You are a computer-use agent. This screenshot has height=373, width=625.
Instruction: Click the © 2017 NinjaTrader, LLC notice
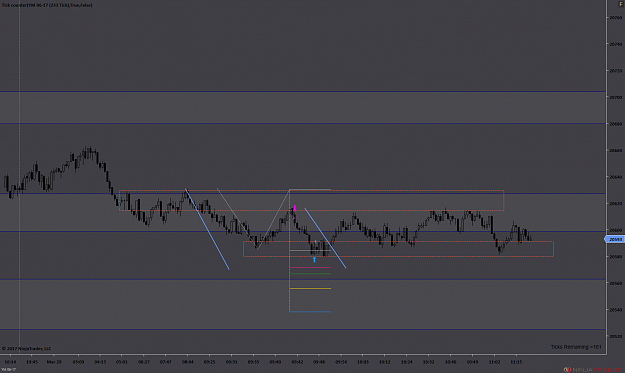coord(26,348)
